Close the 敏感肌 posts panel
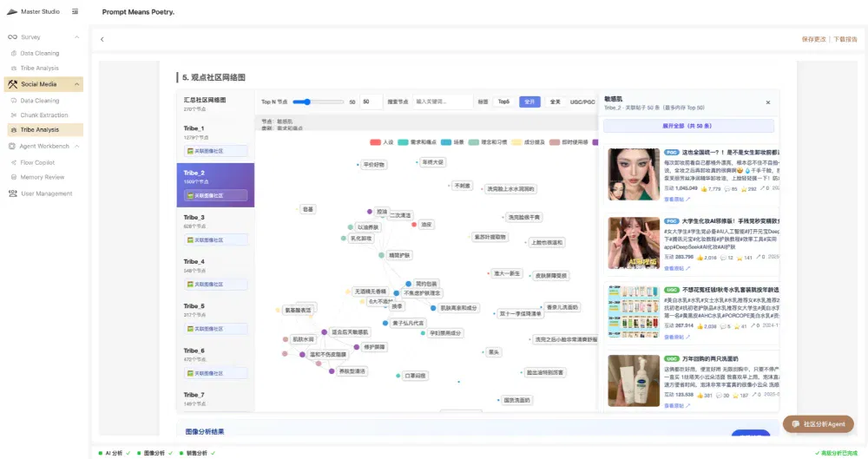This screenshot has height=459, width=868. (x=768, y=102)
